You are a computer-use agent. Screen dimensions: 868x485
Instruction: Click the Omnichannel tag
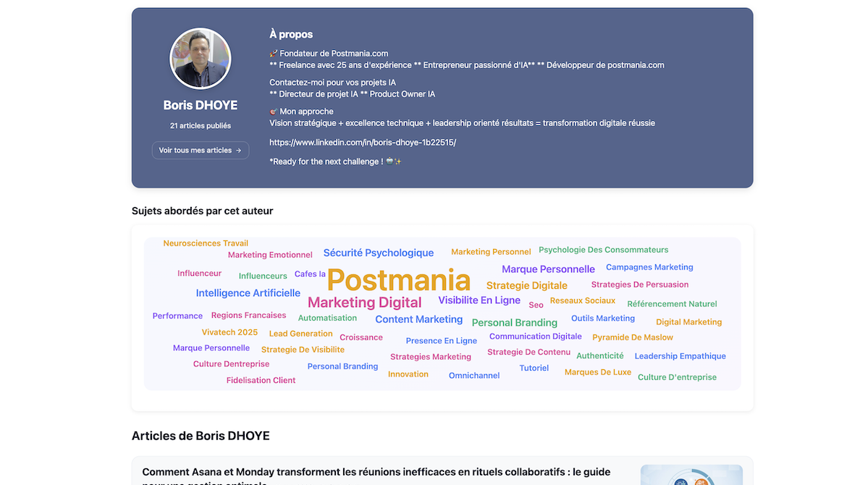tap(474, 376)
